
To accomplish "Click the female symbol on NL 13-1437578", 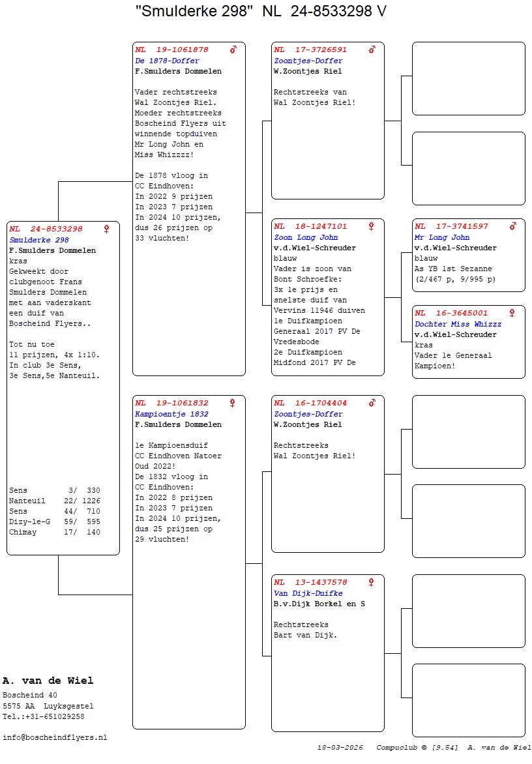I will [x=372, y=582].
